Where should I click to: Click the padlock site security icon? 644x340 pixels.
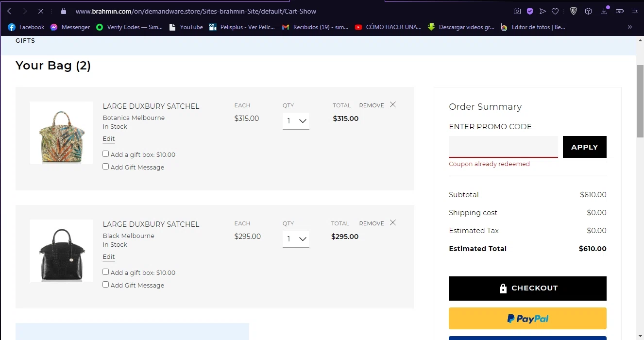(x=63, y=11)
